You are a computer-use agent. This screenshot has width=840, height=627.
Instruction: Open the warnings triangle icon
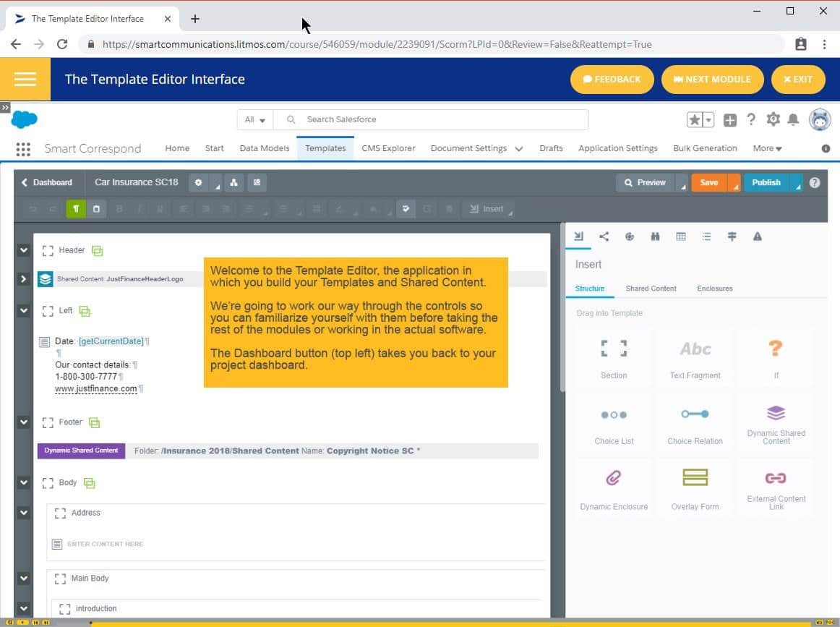tap(757, 236)
